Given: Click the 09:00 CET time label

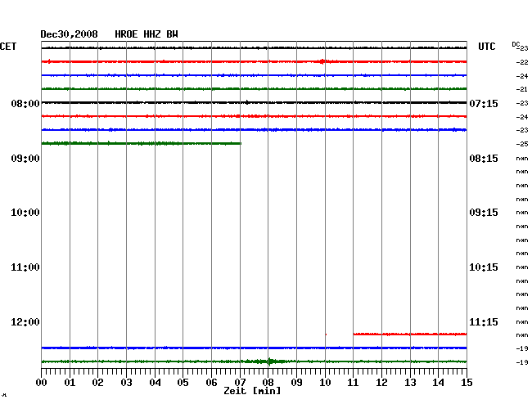Looking at the screenshot, I should [25, 159].
